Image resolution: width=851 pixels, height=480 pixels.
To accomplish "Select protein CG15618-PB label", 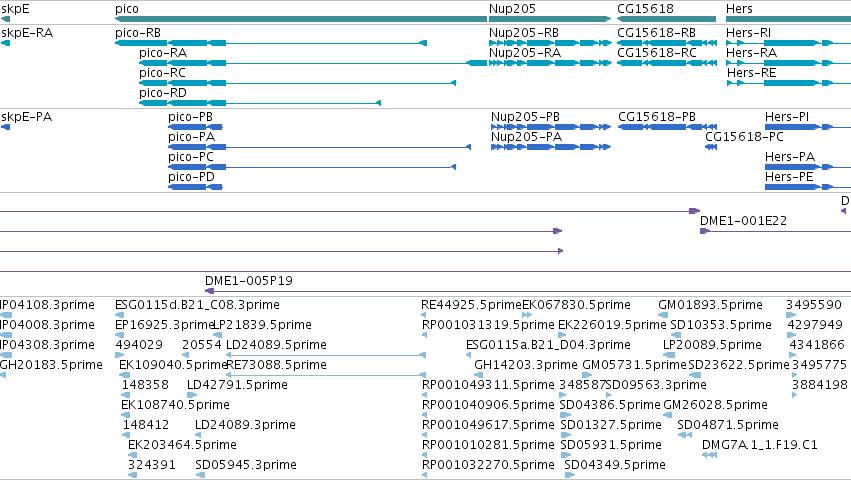I will point(657,117).
